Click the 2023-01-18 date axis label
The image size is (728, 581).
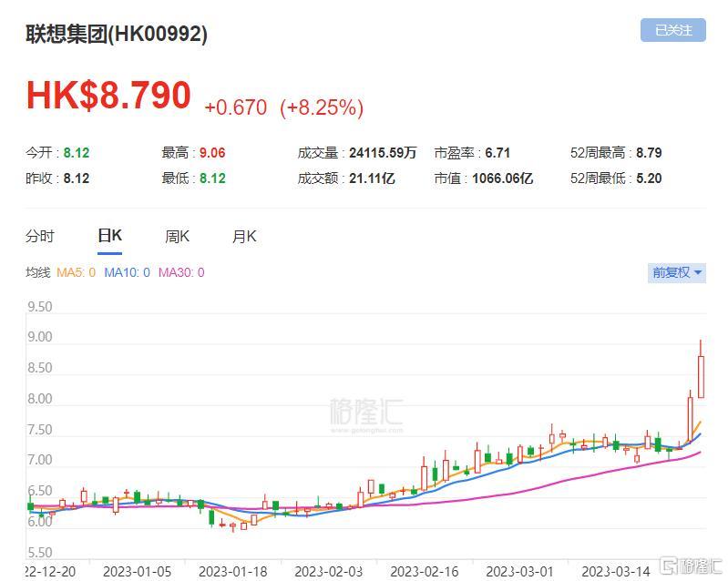[232, 571]
